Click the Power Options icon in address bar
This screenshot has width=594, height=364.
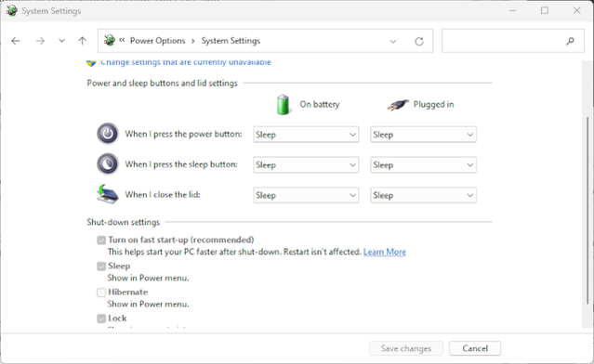tap(110, 40)
